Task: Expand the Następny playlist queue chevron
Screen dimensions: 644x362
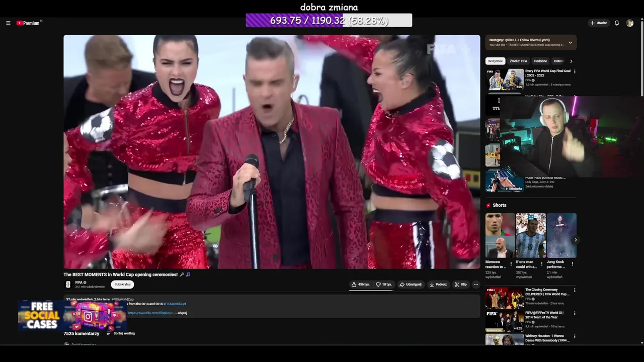Action: (570, 43)
